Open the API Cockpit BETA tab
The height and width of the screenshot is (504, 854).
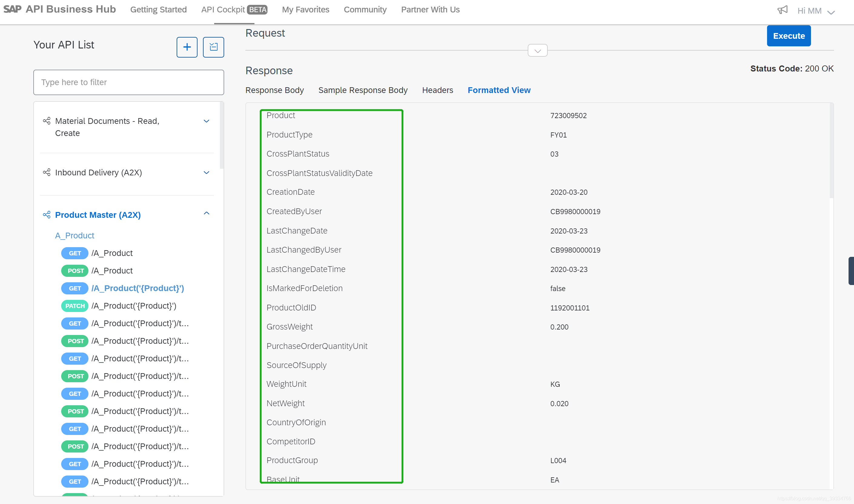pos(234,9)
